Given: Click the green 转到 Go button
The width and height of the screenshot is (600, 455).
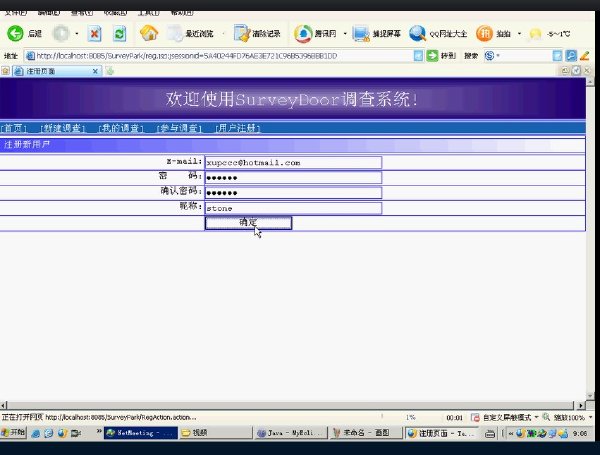Looking at the screenshot, I should 441,56.
